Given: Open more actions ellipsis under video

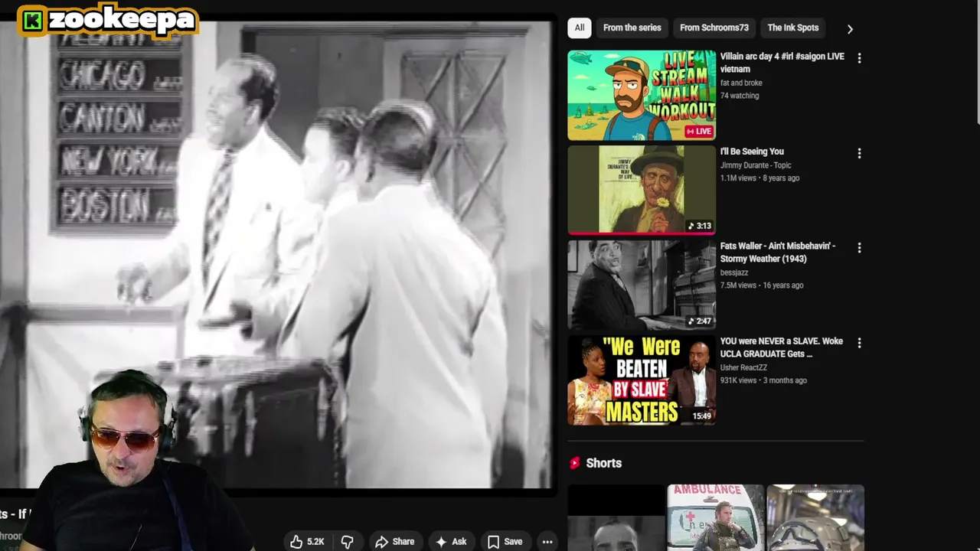Looking at the screenshot, I should coord(547,542).
